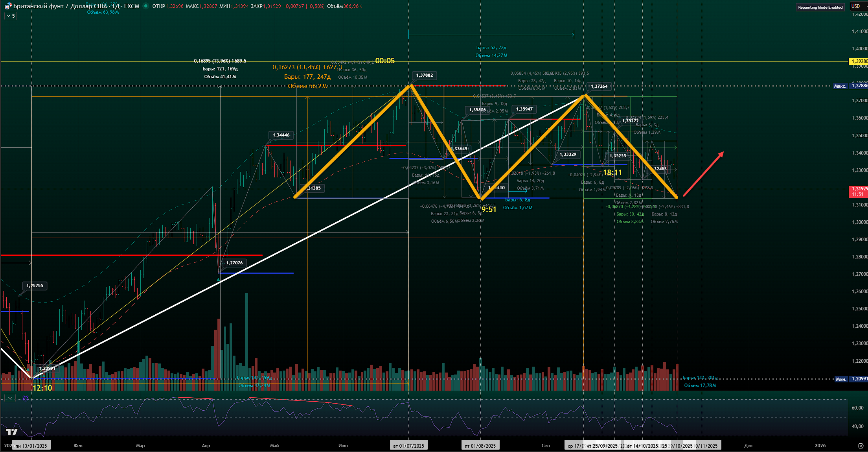Click date marker пт 01/08/2025 on time axis
The height and width of the screenshot is (452, 868).
tap(480, 446)
